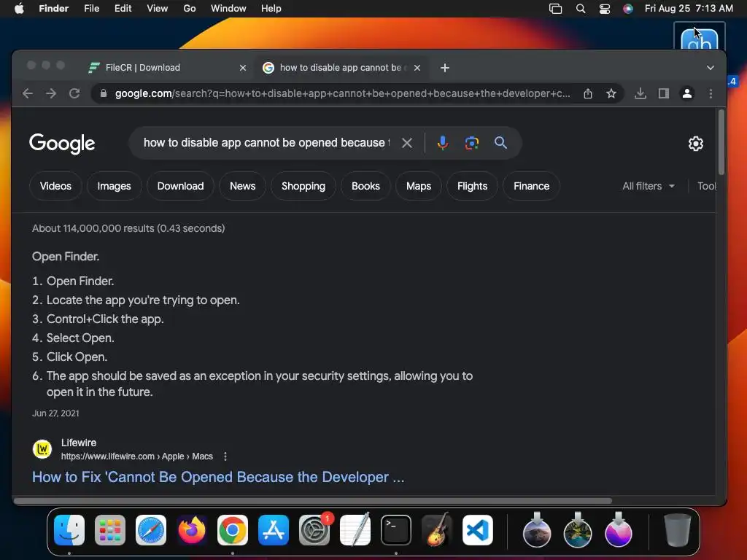Open the View menu
This screenshot has width=747, height=560.
click(158, 9)
